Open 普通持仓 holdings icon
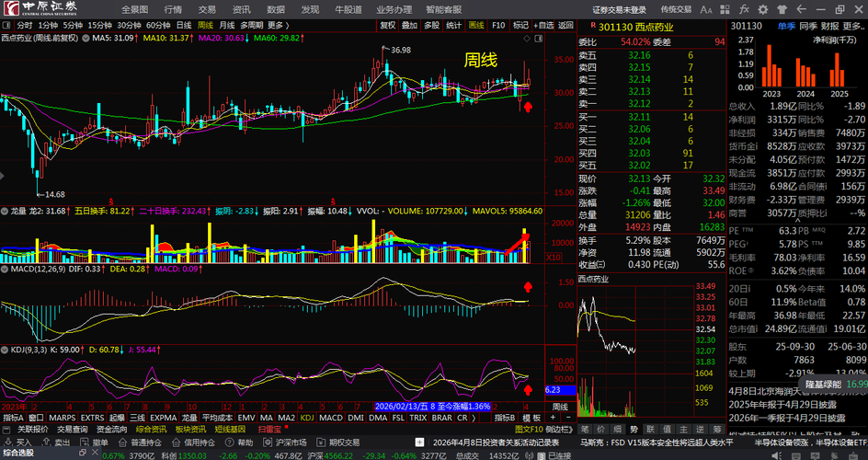 point(140,443)
